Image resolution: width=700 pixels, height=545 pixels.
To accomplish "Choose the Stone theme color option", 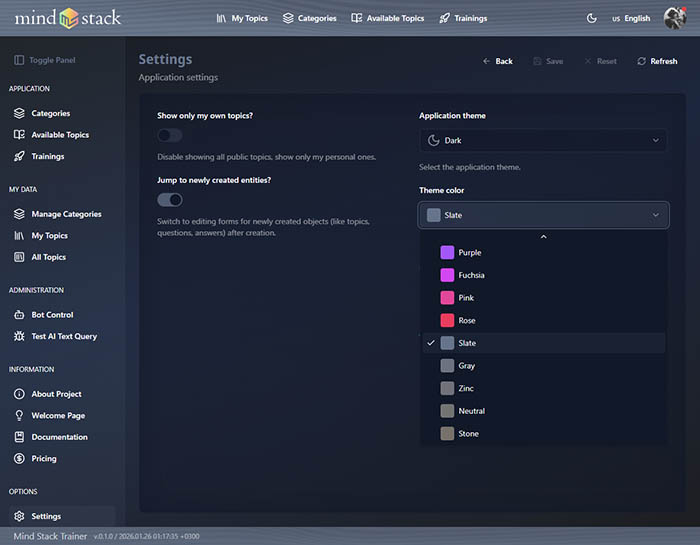I will [543, 433].
